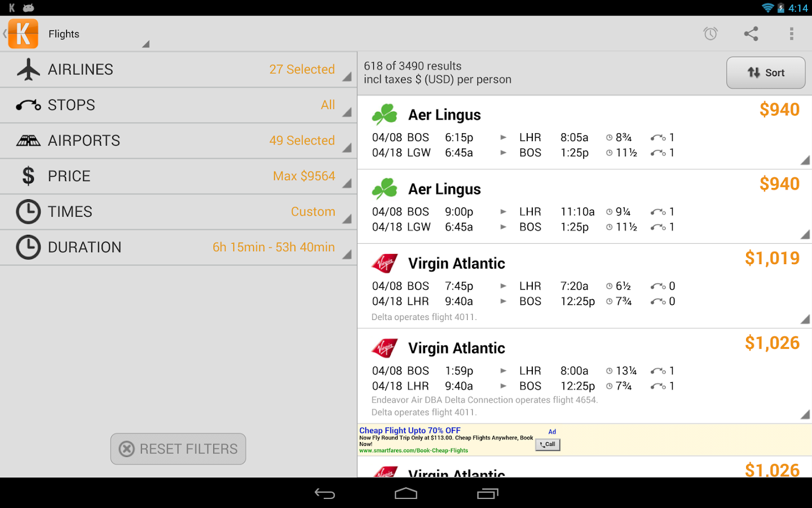Open the TIMES filter set to Custom
Viewport: 812px width, 508px height.
click(178, 211)
